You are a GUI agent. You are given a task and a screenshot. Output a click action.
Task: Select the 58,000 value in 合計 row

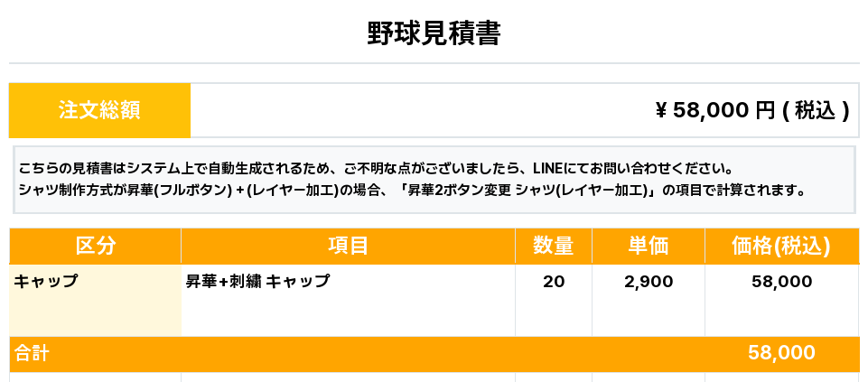[x=781, y=353]
